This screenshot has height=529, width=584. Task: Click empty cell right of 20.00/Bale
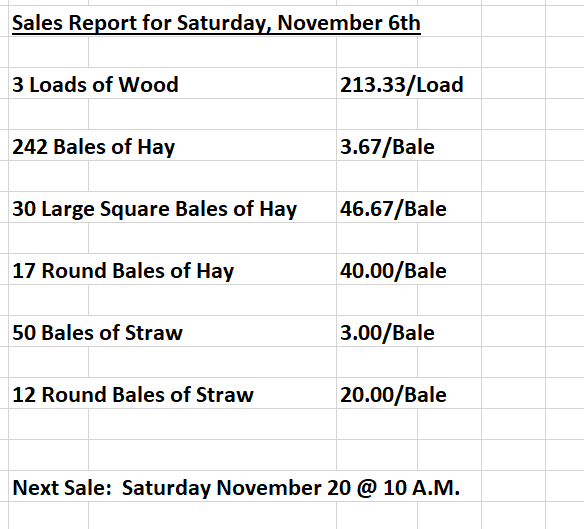coord(514,393)
